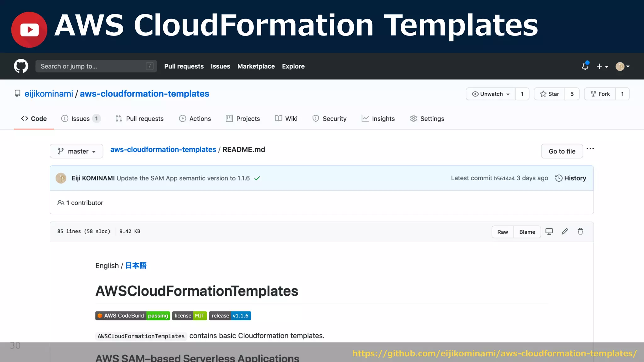
Task: Switch README to 日本語
Action: [x=136, y=266]
